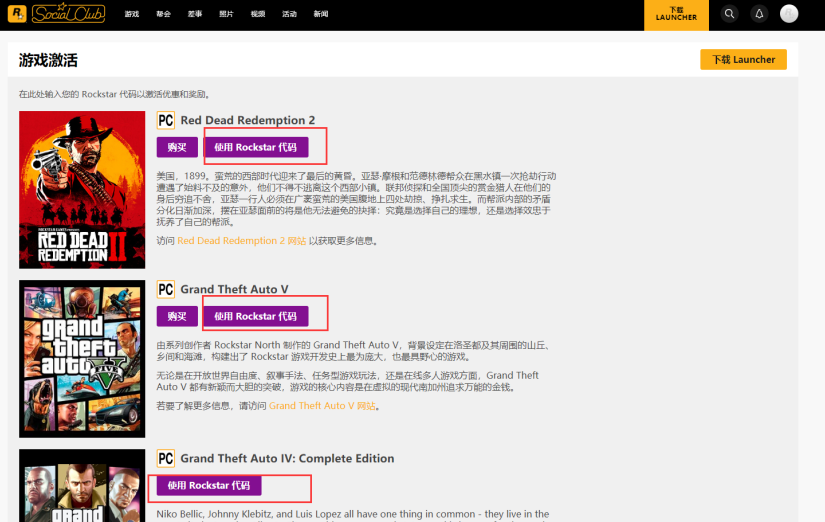Use a Rockstar code for Grand Theft Auto V
825x522 pixels.
tap(256, 316)
